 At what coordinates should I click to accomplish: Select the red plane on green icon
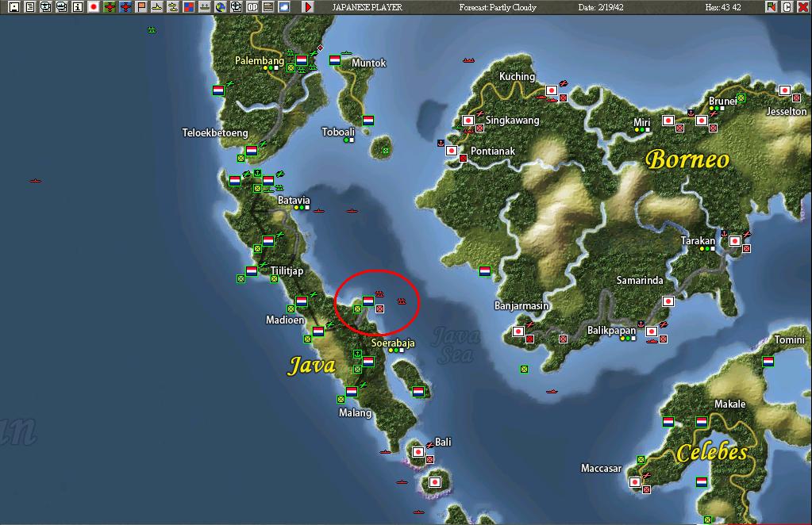pyautogui.click(x=110, y=6)
